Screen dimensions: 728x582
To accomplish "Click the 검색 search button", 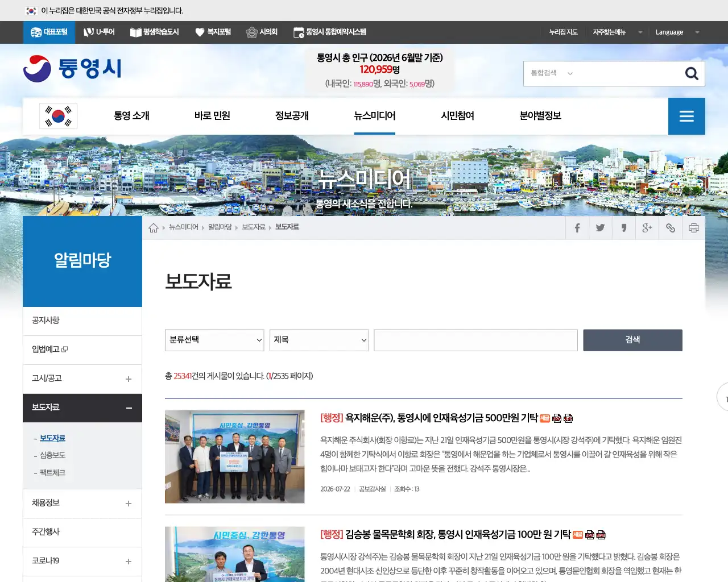I will tap(632, 340).
